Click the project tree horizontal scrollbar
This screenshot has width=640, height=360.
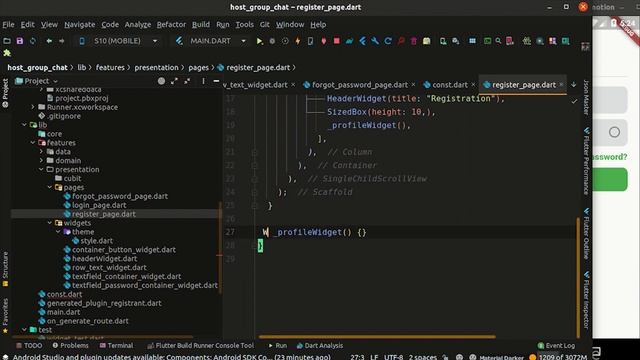102,337
